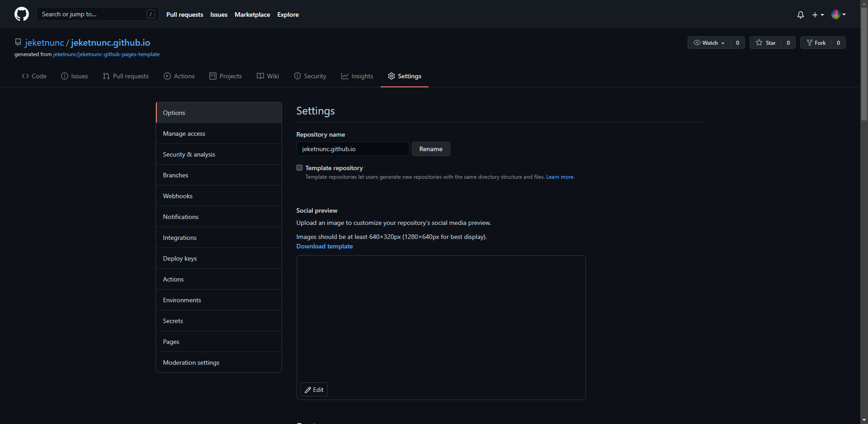Fork the repository
This screenshot has width=868, height=424.
[x=816, y=43]
